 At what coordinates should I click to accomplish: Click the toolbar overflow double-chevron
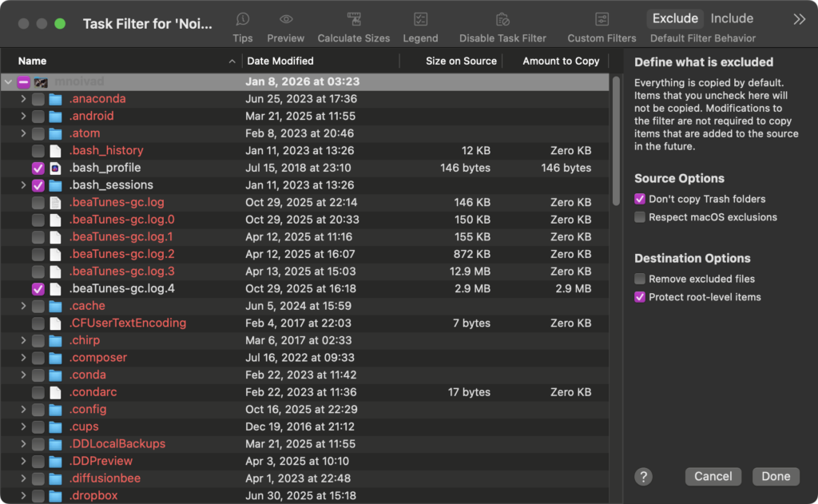pos(799,19)
